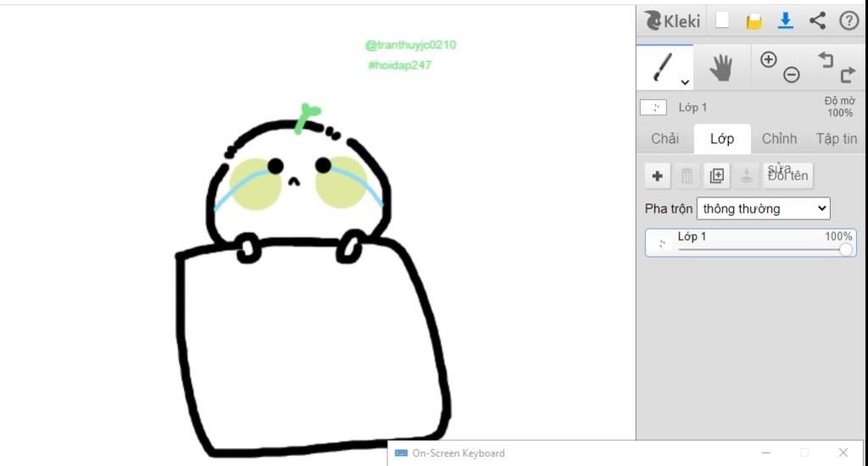Switch to the Chải tab

coord(665,139)
